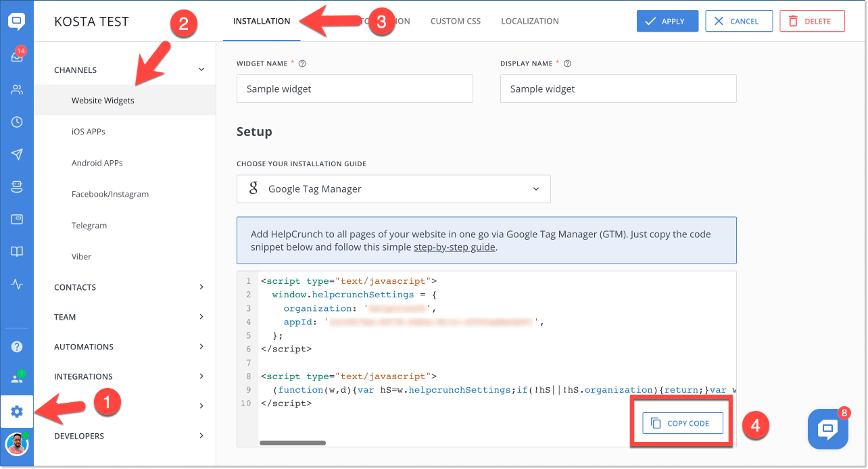
Task: Open the paper plane campaigns icon
Action: click(17, 155)
